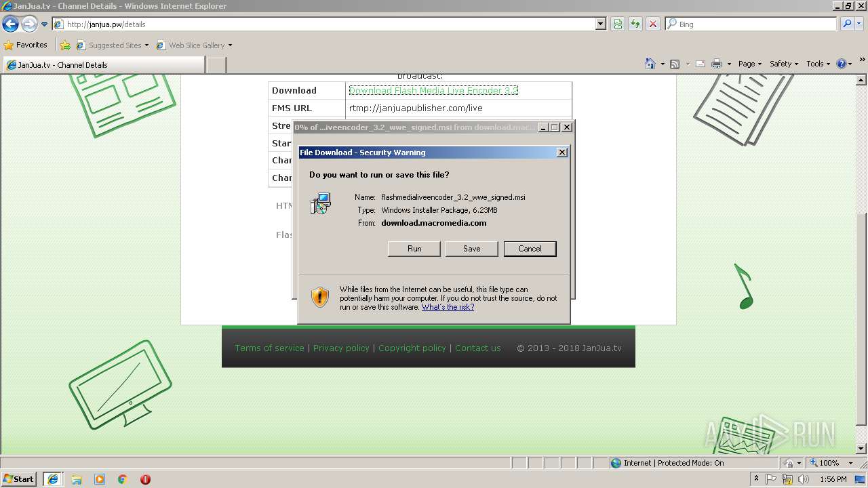Click the volume speaker tray icon
The height and width of the screenshot is (488, 868).
coord(803,479)
